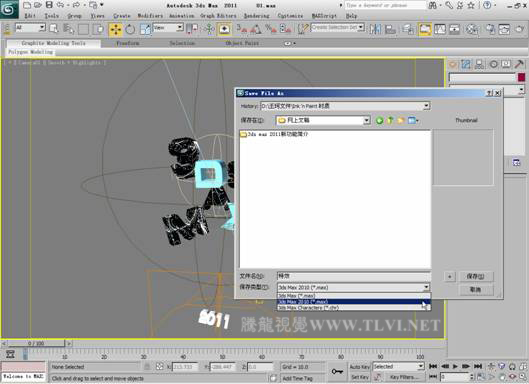529x384 pixels.
Task: Open the Customize menu
Action: point(290,16)
